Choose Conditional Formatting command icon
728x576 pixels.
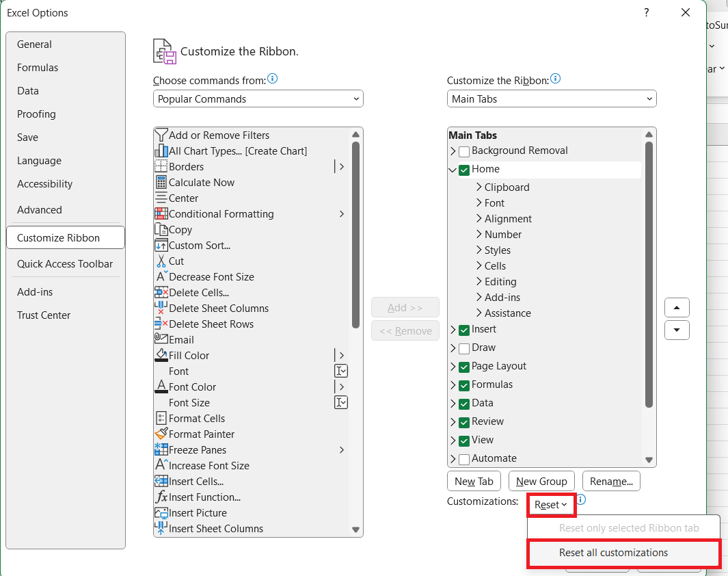pos(161,213)
